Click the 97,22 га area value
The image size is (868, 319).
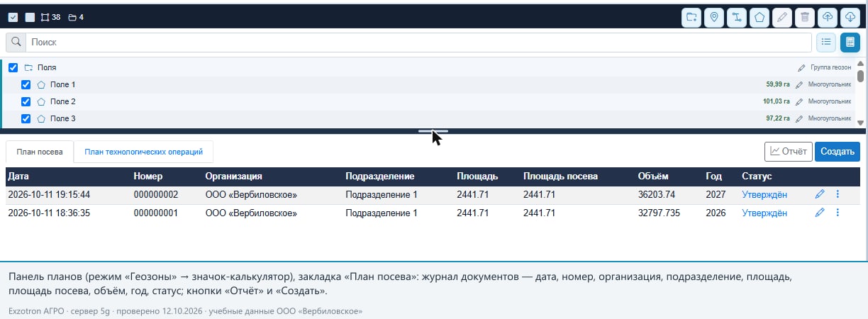point(778,119)
